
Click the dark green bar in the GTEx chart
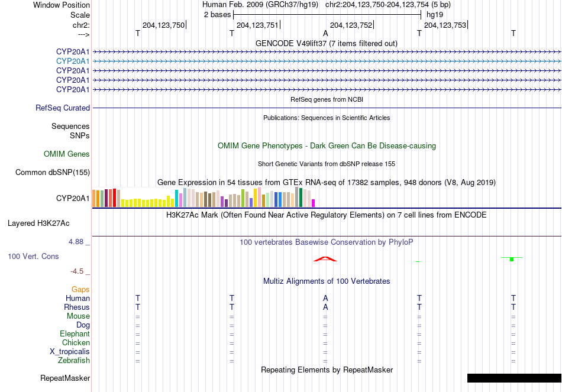(x=301, y=197)
